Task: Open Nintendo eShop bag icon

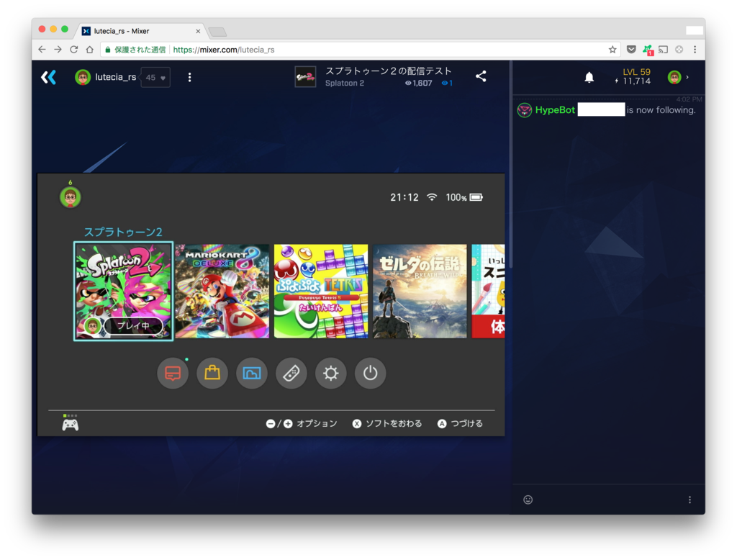Action: (x=212, y=373)
